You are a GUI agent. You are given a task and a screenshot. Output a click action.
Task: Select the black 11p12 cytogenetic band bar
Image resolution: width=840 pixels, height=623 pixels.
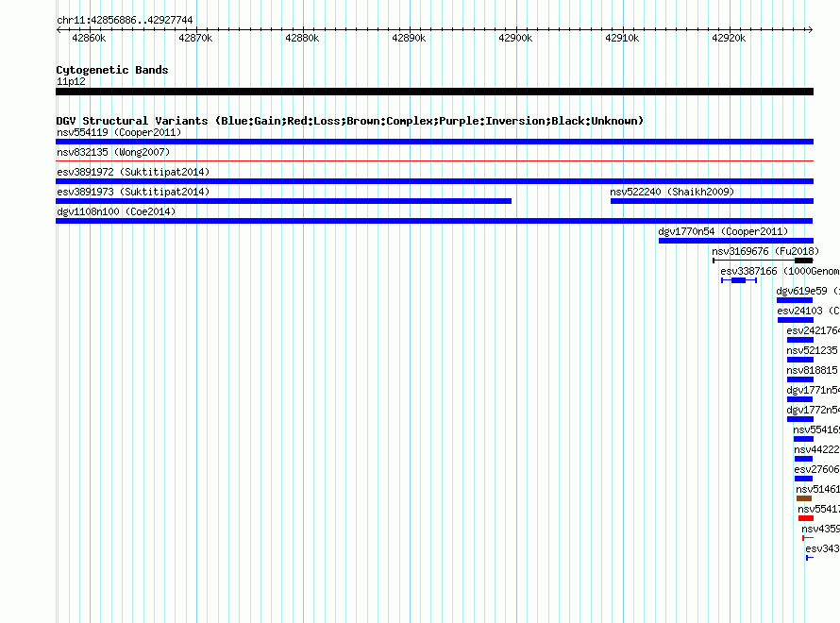coord(434,92)
